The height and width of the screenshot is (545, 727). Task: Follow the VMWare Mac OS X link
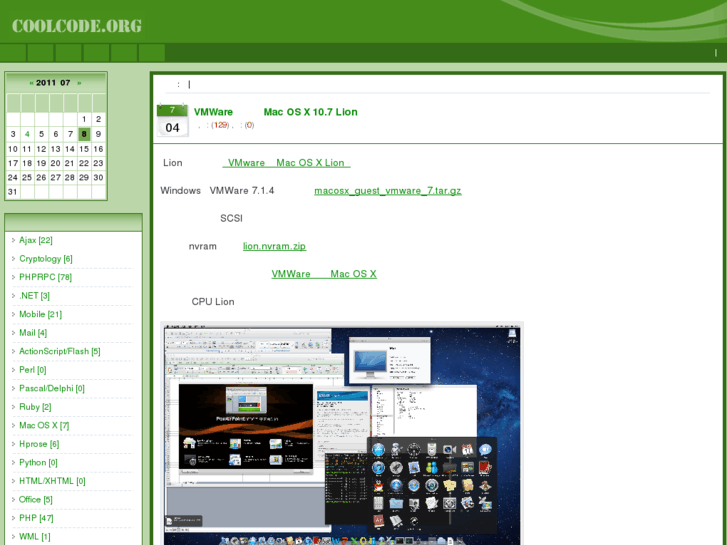coord(324,274)
